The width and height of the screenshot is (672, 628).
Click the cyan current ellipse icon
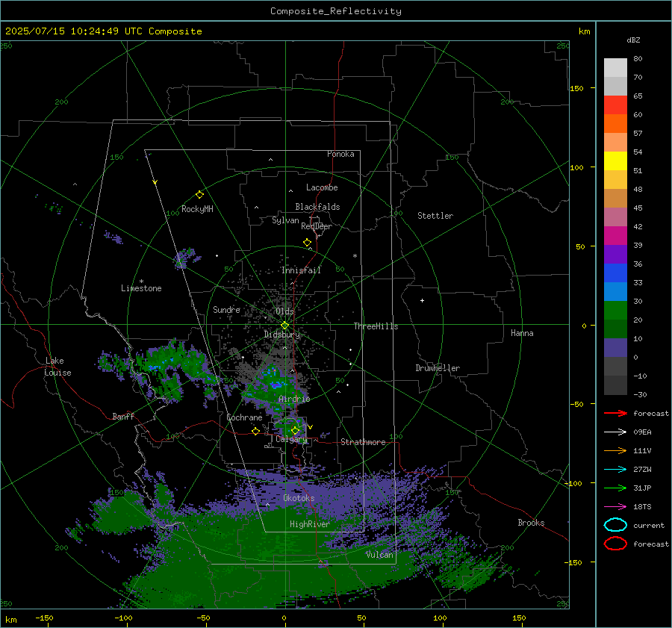click(x=615, y=525)
